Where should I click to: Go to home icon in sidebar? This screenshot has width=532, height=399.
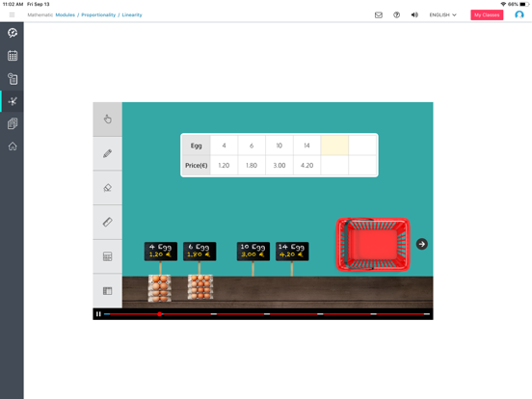(13, 146)
